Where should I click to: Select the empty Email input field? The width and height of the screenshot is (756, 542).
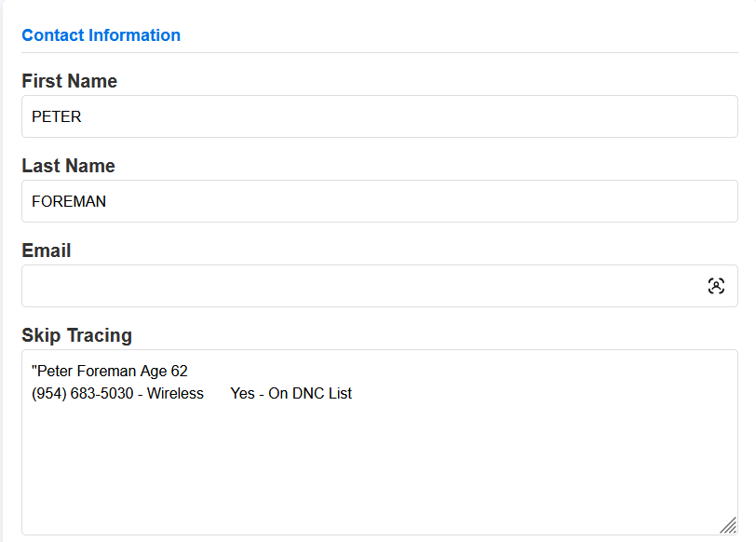[x=354, y=286]
